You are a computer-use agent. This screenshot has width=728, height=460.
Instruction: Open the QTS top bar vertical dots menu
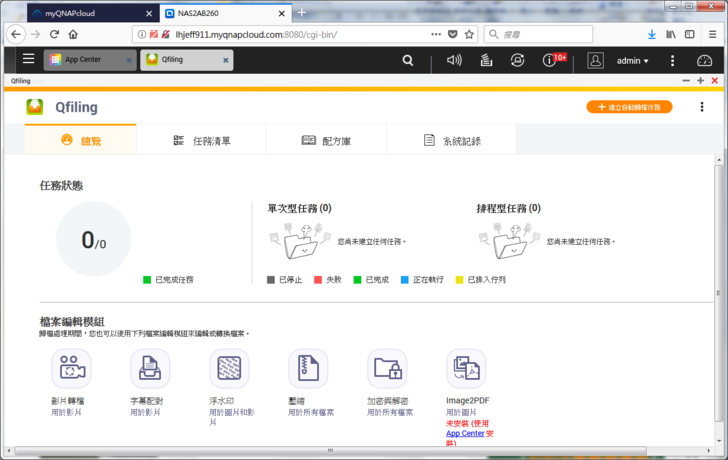pos(672,61)
